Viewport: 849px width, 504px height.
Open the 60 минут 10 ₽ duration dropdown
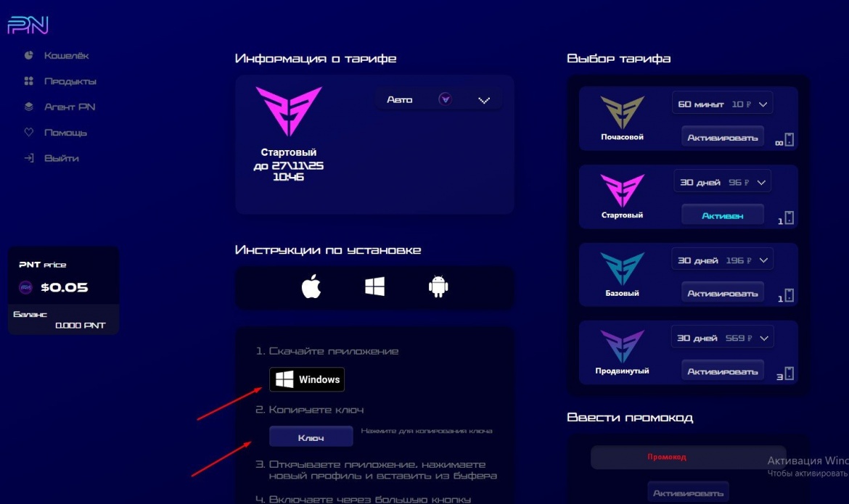[x=722, y=104]
